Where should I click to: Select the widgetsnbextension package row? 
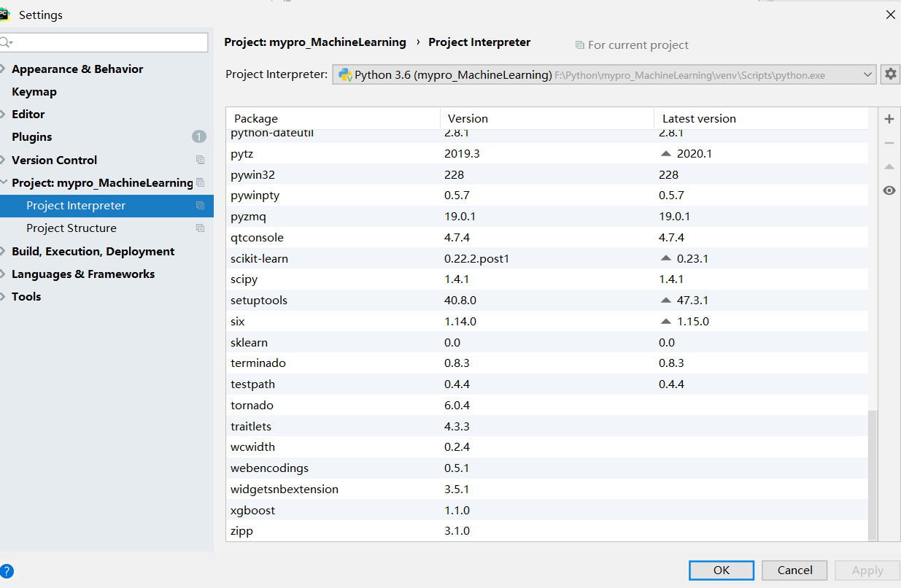[x=547, y=490]
